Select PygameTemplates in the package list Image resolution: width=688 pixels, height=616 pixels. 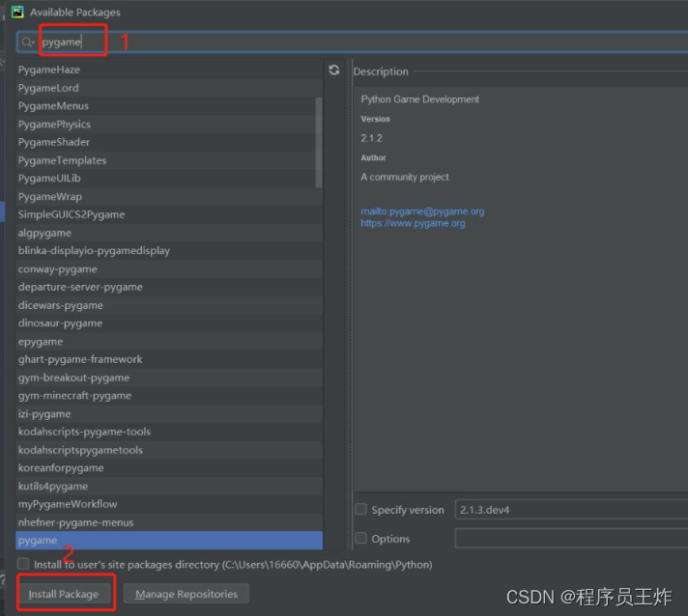(x=169, y=160)
